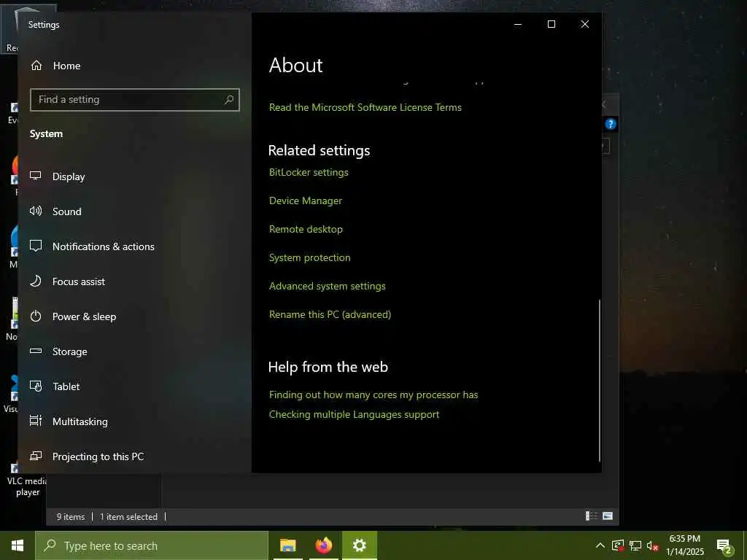This screenshot has width=747, height=560.
Task: Close the Settings window
Action: click(584, 24)
